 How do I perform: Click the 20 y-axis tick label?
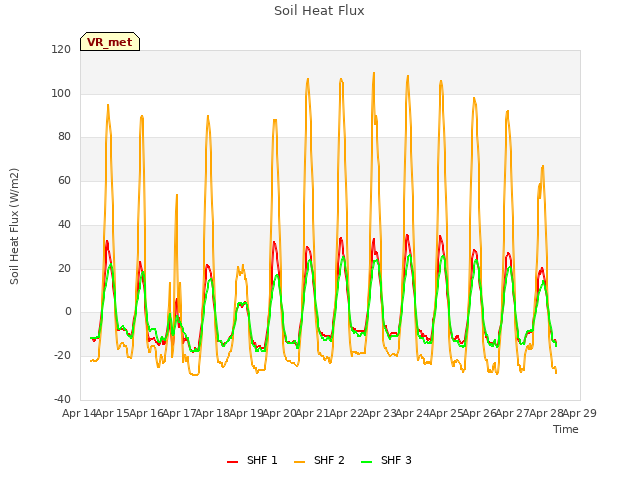click(x=64, y=269)
